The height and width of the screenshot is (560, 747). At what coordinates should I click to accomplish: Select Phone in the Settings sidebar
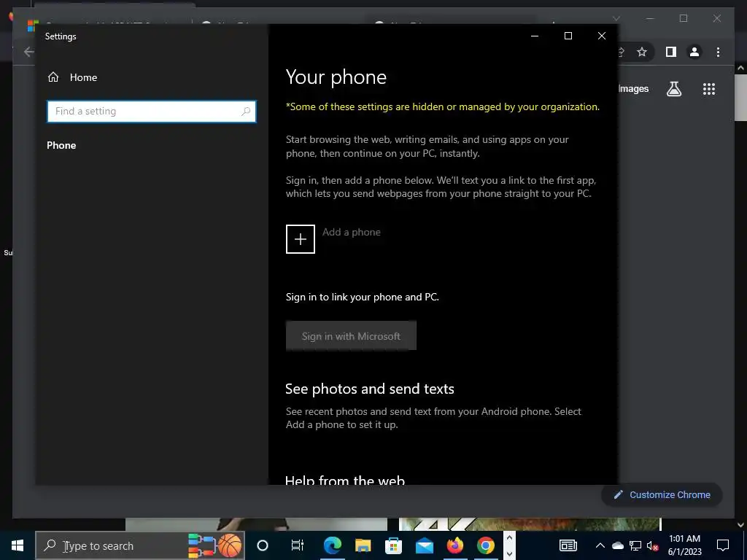(61, 145)
